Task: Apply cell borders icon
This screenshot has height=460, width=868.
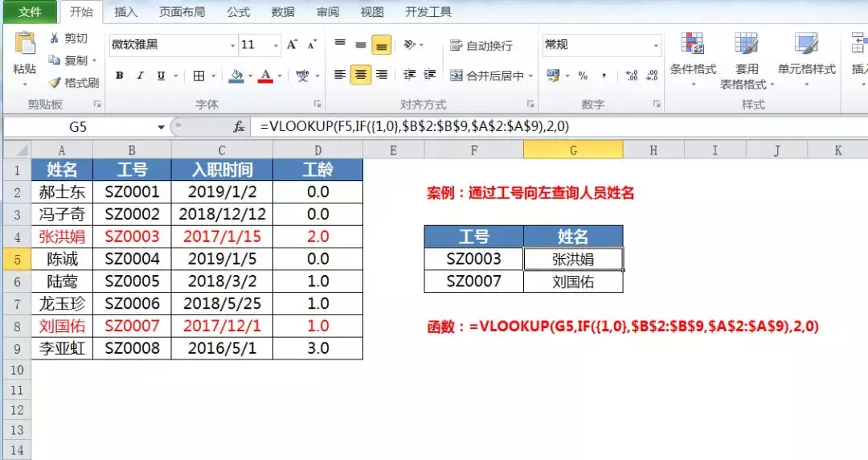Action: click(x=199, y=76)
